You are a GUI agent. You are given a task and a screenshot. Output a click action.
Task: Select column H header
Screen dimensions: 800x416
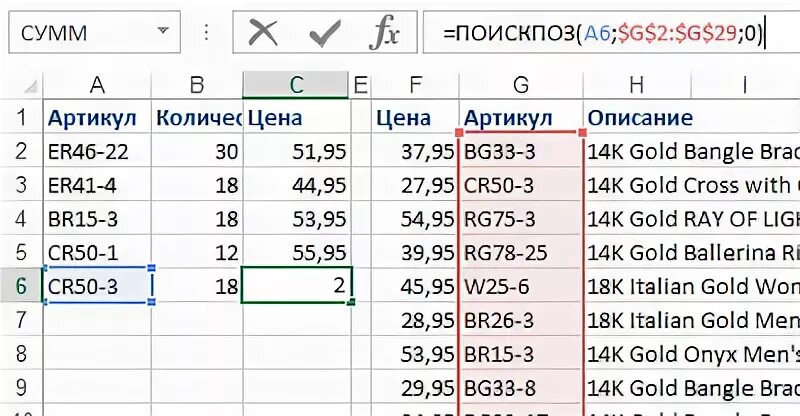click(x=636, y=85)
